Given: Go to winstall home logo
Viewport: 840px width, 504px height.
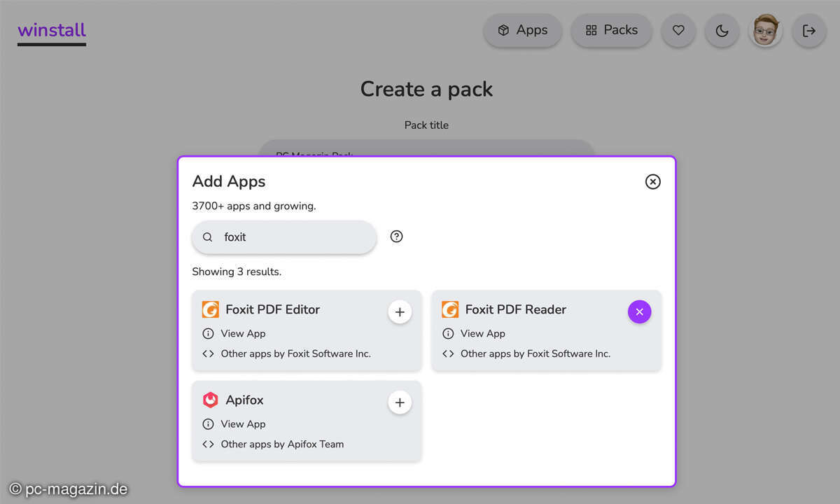Looking at the screenshot, I should tap(52, 31).
